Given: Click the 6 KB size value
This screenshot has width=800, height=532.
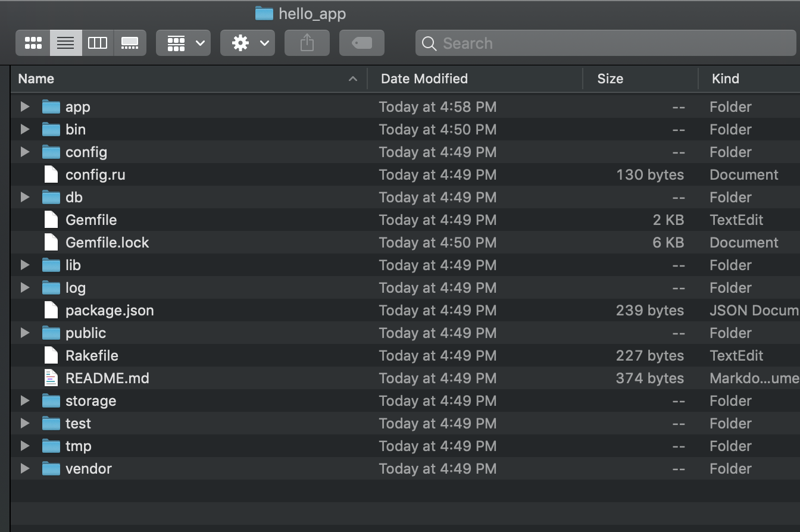Looking at the screenshot, I should point(668,242).
